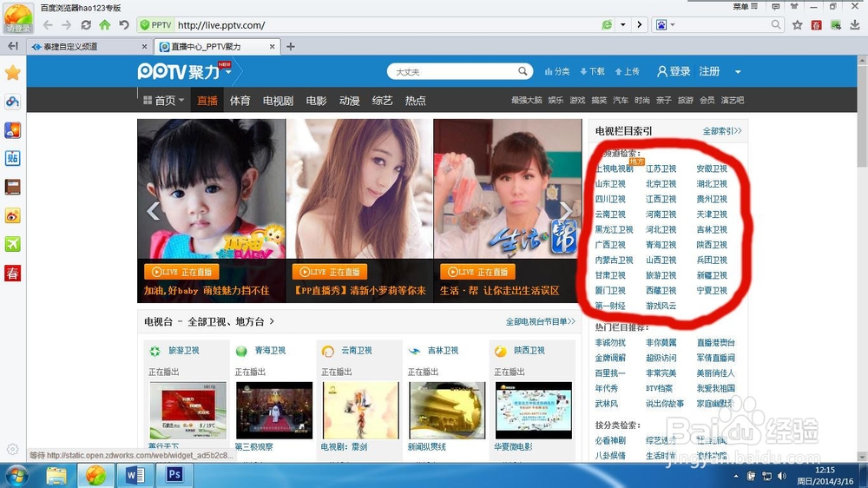Open the 江苏卫视 channel link
Screen dimensions: 868x488
661,169
